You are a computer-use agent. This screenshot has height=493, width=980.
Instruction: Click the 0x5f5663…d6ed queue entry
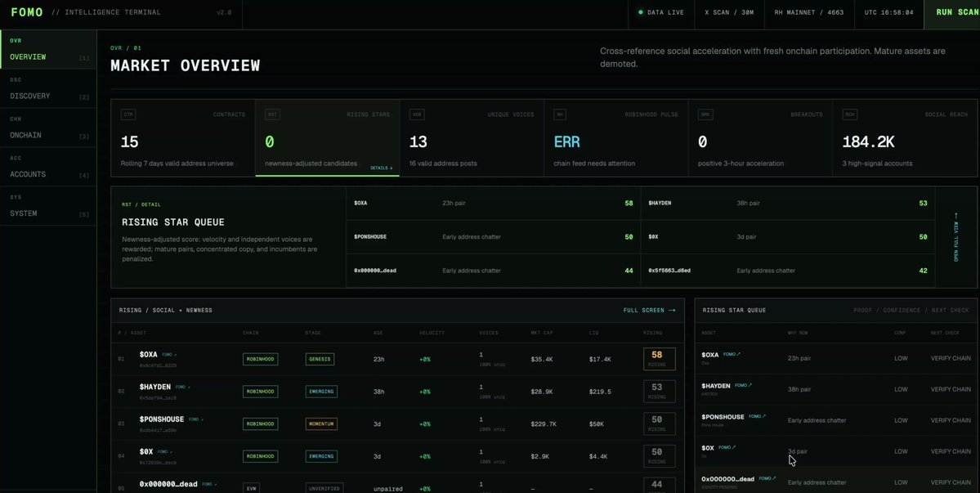coord(787,271)
